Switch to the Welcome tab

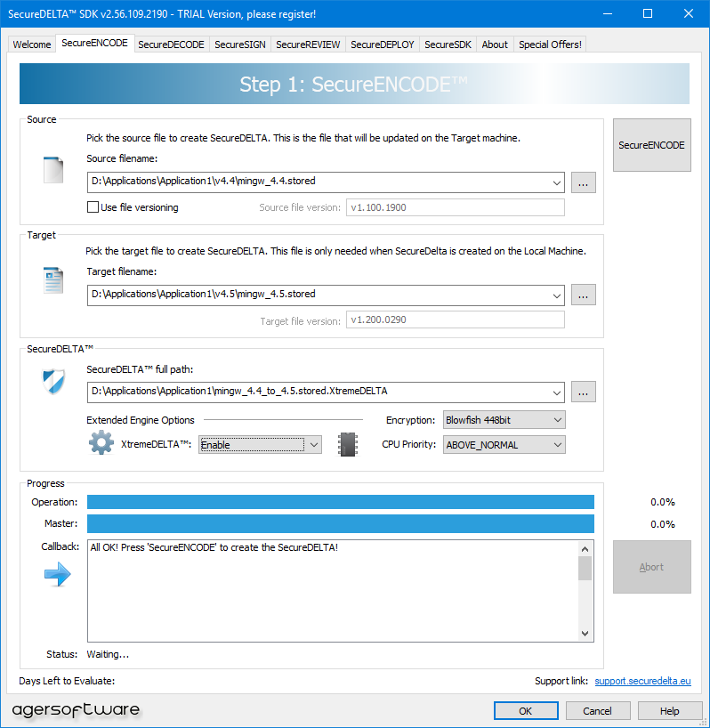click(x=32, y=44)
